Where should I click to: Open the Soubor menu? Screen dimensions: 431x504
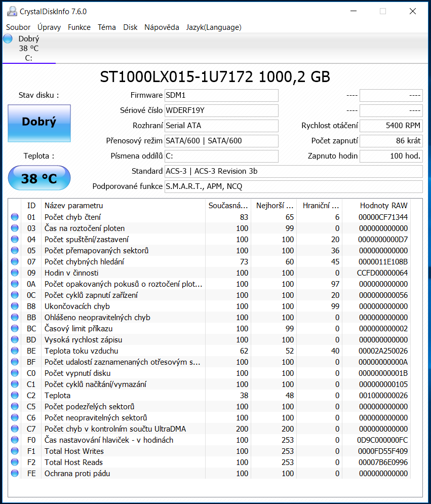coord(18,27)
